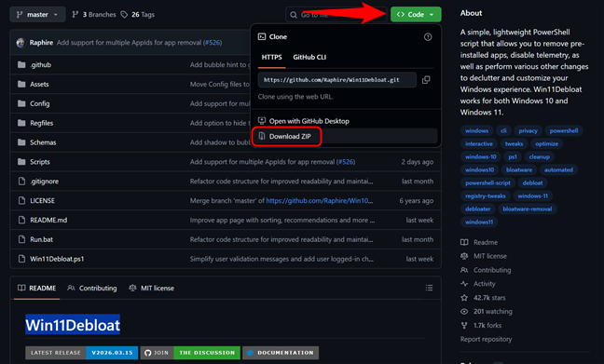Click the Latest Release version badge
Image resolution: width=604 pixels, height=364 pixels.
(82, 353)
